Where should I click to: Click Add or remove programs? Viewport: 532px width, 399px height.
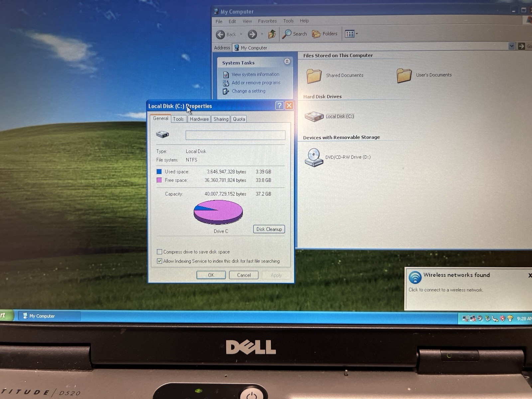click(256, 83)
